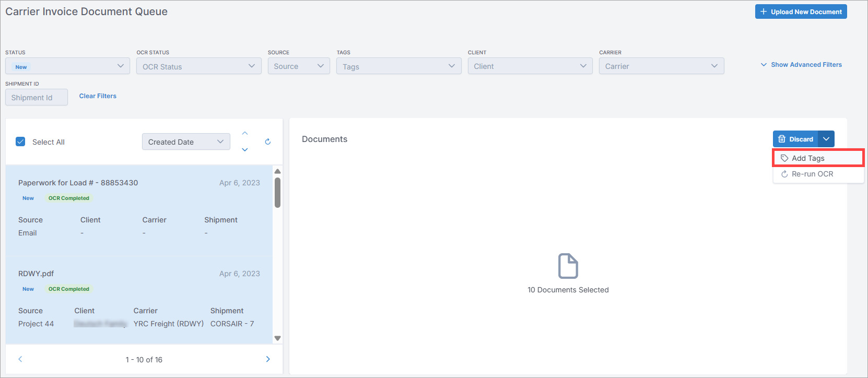Click the Project 44 source value
This screenshot has width=868, height=378.
coord(36,324)
